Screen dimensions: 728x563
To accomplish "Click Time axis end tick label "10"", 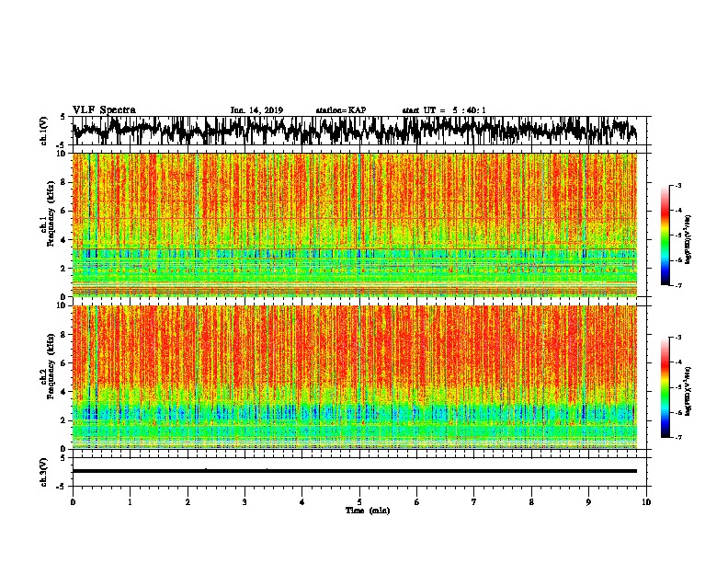I will coord(646,502).
